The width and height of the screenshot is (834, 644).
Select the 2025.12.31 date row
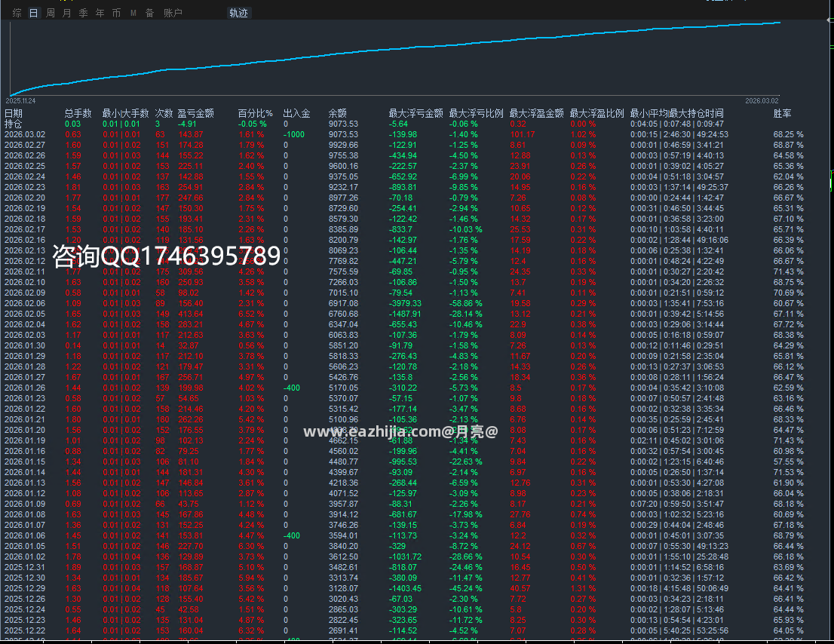[x=25, y=567]
